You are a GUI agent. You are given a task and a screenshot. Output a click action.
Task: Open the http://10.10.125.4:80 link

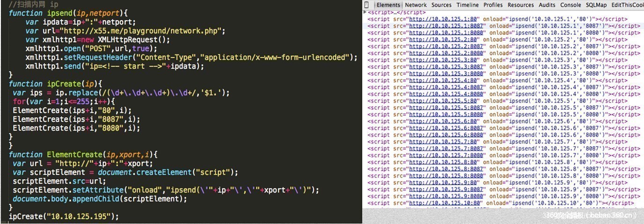pos(443,81)
